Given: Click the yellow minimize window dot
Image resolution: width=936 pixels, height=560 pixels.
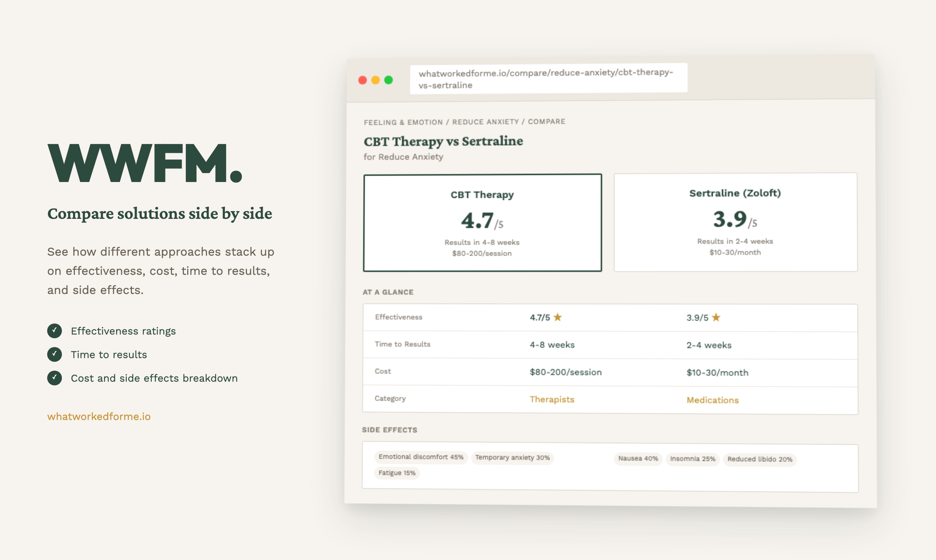Looking at the screenshot, I should coord(376,80).
